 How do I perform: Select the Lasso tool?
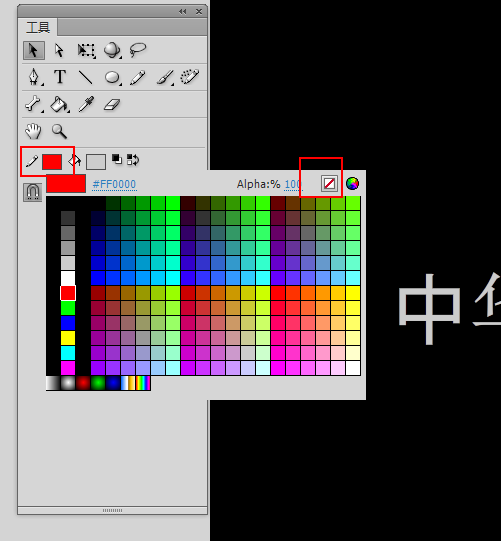tap(138, 50)
